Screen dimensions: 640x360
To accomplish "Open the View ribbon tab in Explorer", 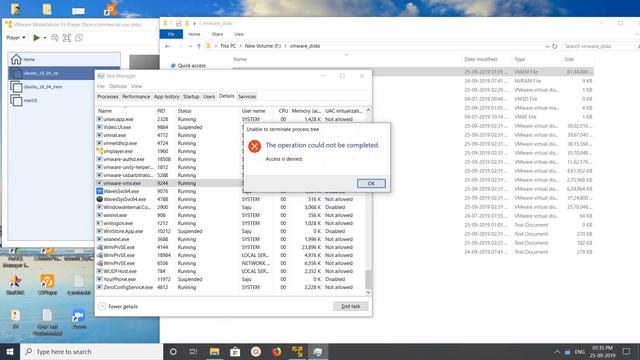I will [x=239, y=34].
